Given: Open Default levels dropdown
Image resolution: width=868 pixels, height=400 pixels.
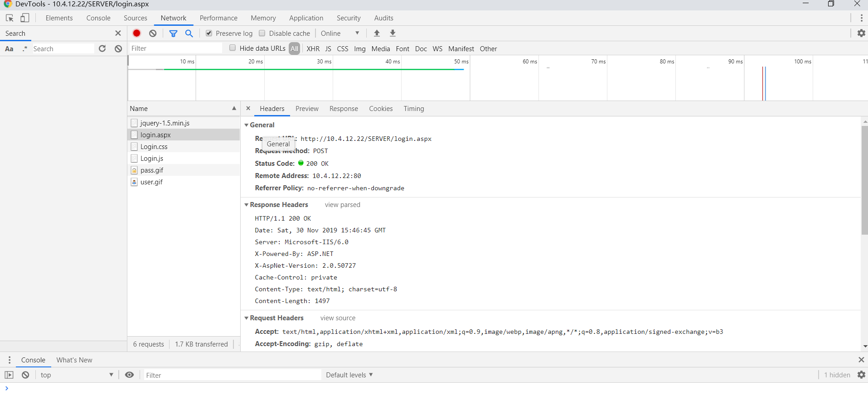Looking at the screenshot, I should 349,375.
